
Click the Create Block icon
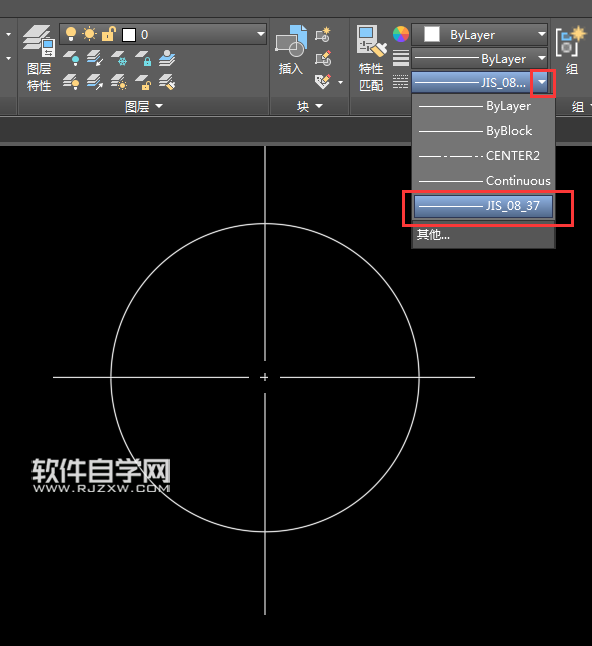pyautogui.click(x=323, y=35)
